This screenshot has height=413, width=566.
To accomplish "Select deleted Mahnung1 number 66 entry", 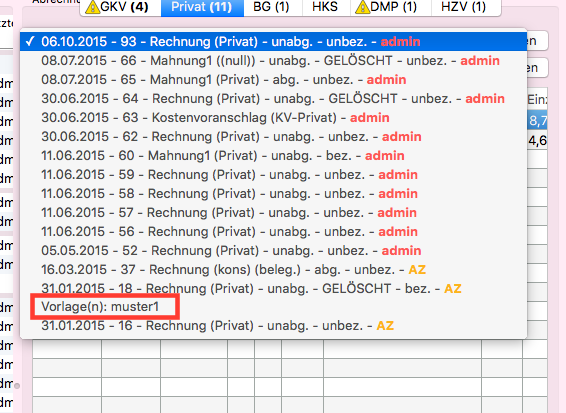I will pyautogui.click(x=273, y=61).
